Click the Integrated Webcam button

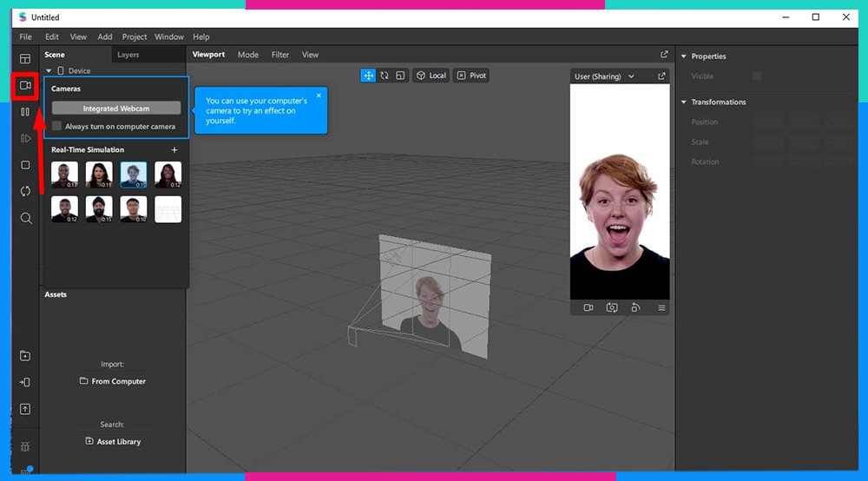pos(116,109)
